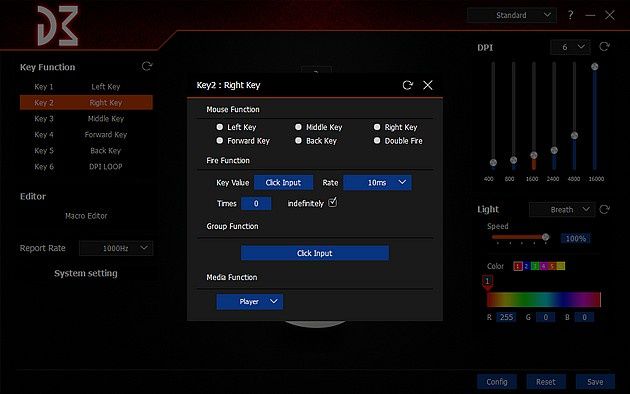The width and height of the screenshot is (630, 394).
Task: Select Key 2 Right Key row
Action: (86, 103)
